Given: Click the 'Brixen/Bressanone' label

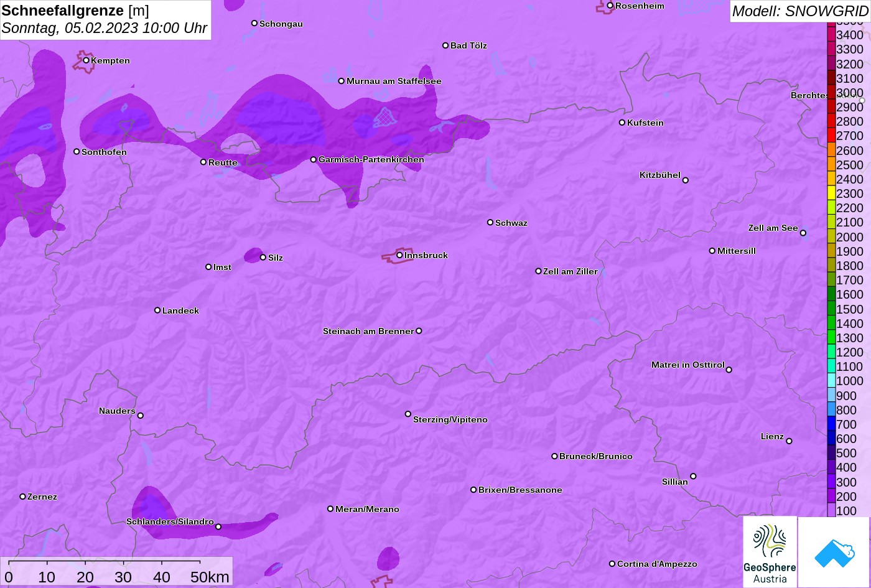Looking at the screenshot, I should 520,490.
